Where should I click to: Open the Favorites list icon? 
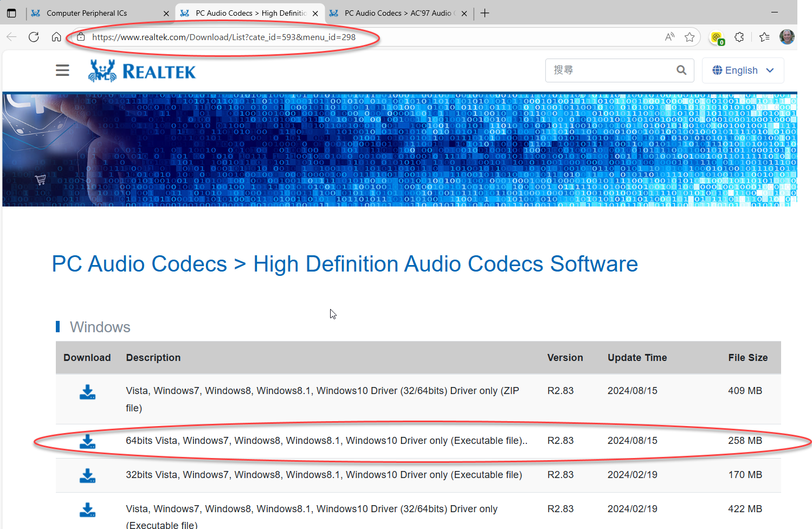(x=764, y=37)
